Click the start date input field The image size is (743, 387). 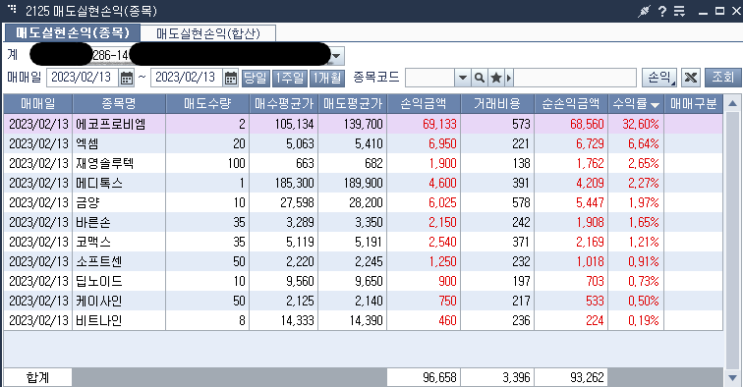pyautogui.click(x=82, y=78)
